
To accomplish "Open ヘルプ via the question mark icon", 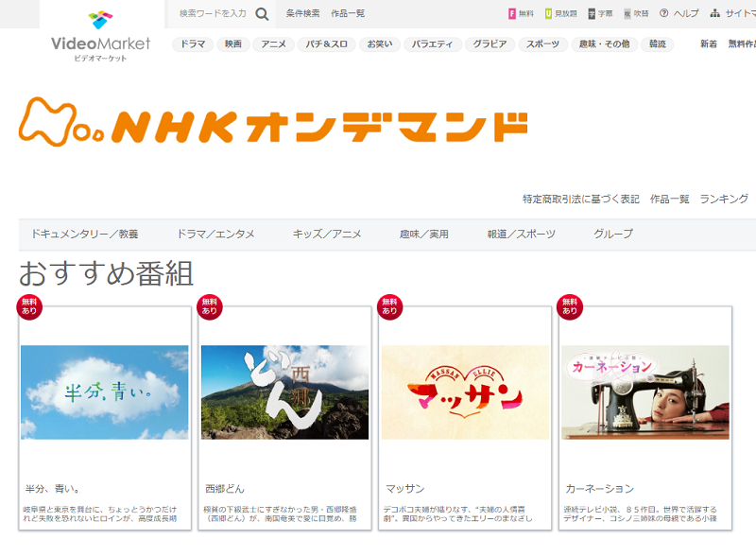I will click(664, 13).
